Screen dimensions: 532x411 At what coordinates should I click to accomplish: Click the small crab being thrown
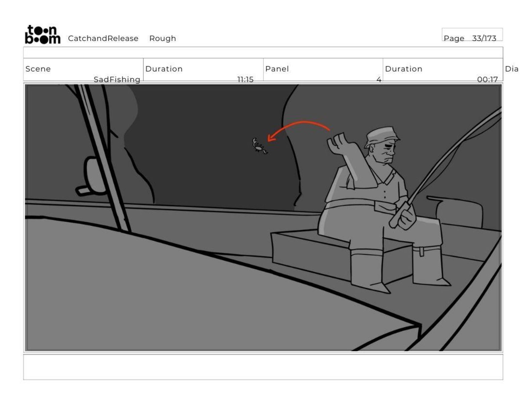260,146
